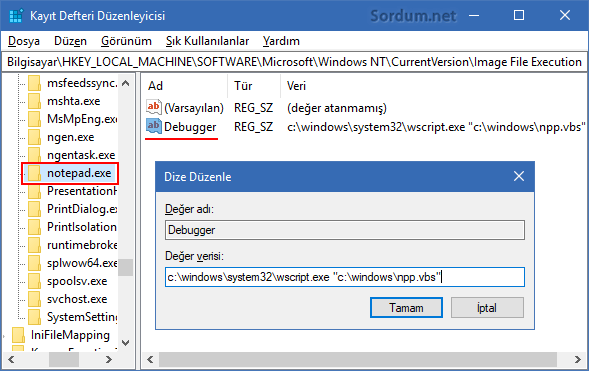This screenshot has width=589, height=371.
Task: Select the Debugger value name
Action: click(190, 127)
